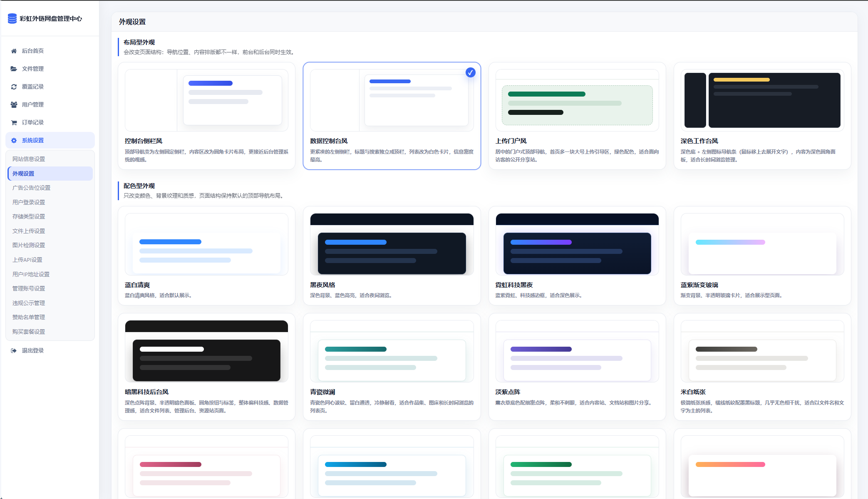
Task: Click the refresh icon beside 覆盖记录
Action: tap(14, 87)
